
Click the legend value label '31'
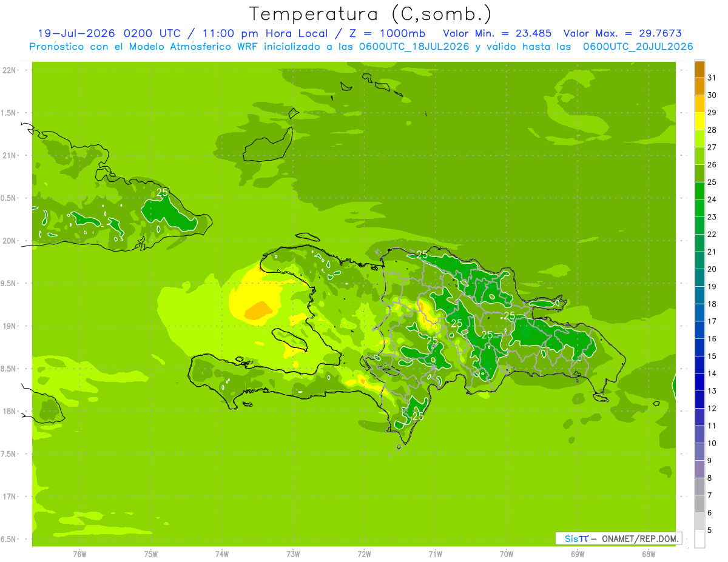[712, 77]
